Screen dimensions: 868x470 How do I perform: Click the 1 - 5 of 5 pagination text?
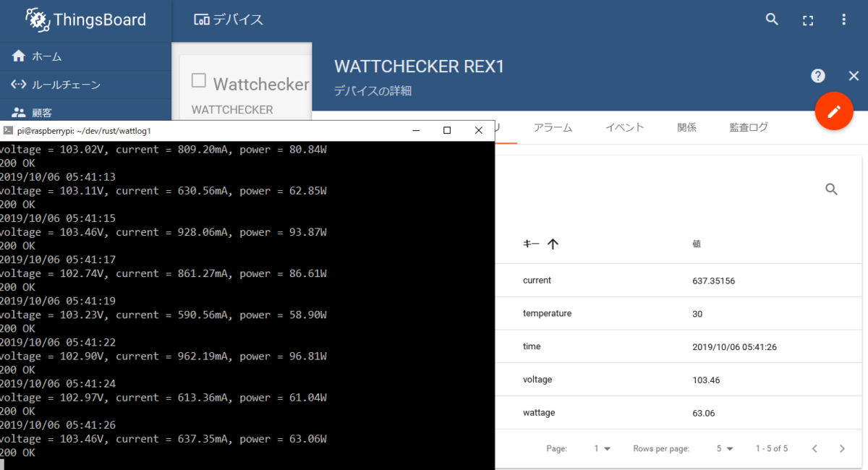(772, 448)
